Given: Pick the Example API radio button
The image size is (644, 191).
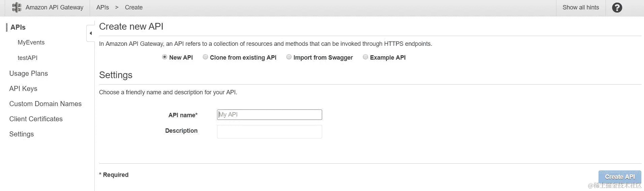Looking at the screenshot, I should (x=365, y=57).
